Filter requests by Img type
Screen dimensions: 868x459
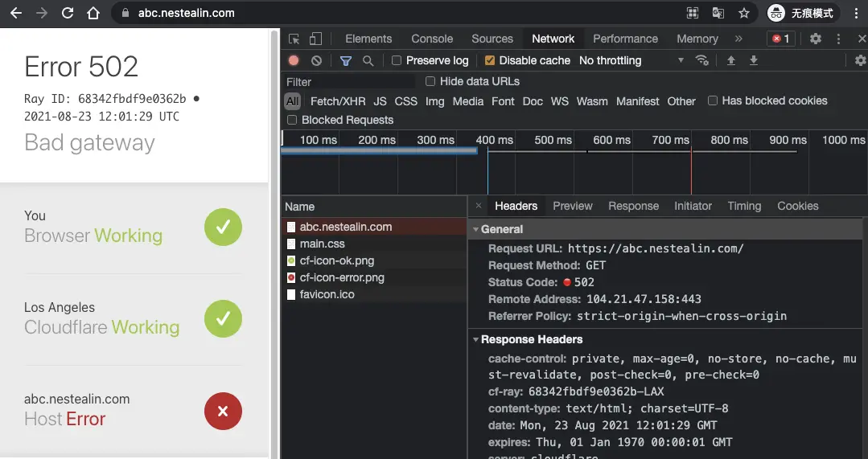(x=434, y=101)
